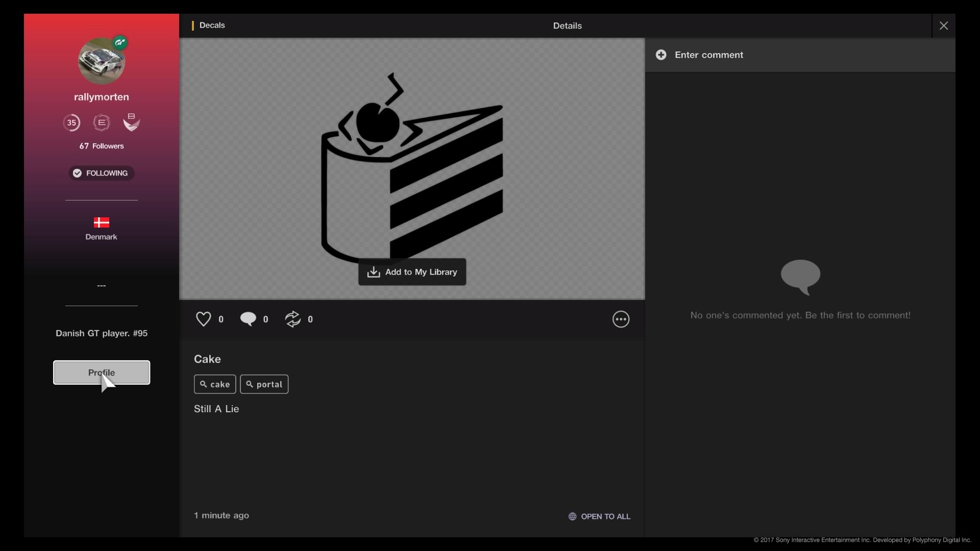
Task: Click the 'Cake' decal title
Action: tap(207, 359)
